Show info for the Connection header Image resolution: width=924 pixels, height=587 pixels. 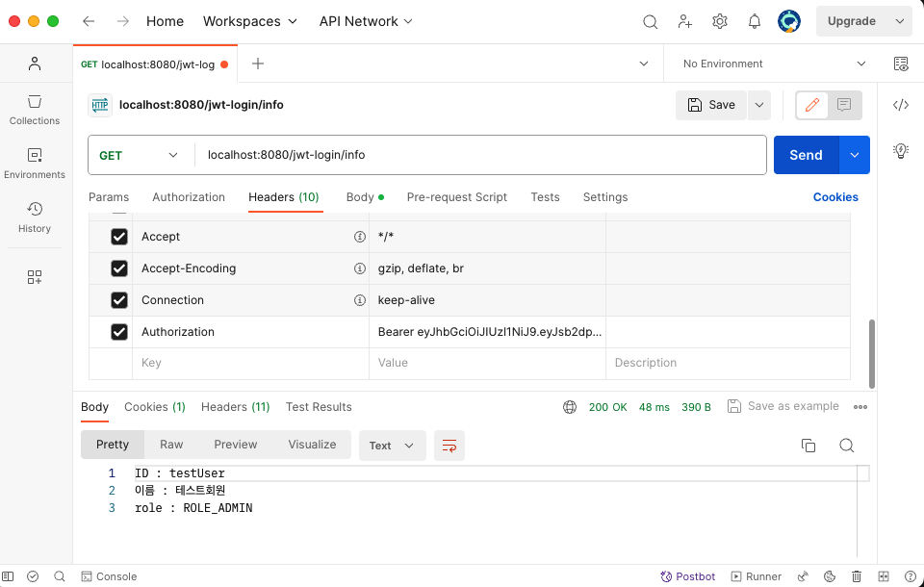coord(359,300)
